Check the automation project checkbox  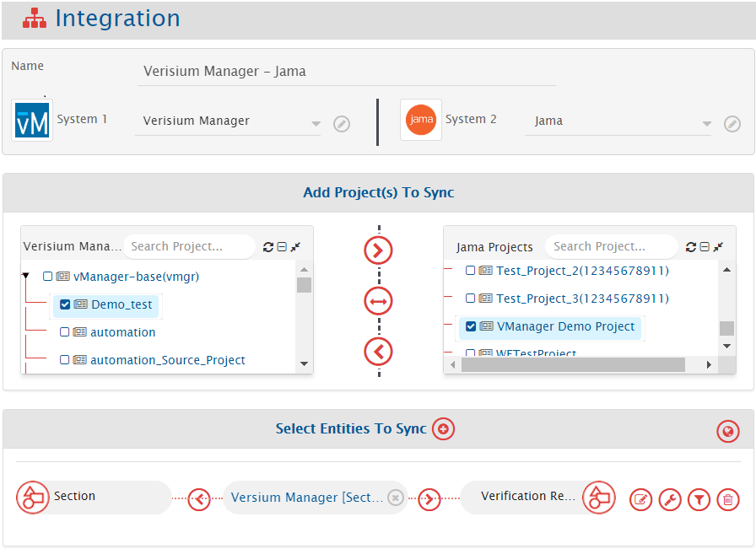(65, 332)
